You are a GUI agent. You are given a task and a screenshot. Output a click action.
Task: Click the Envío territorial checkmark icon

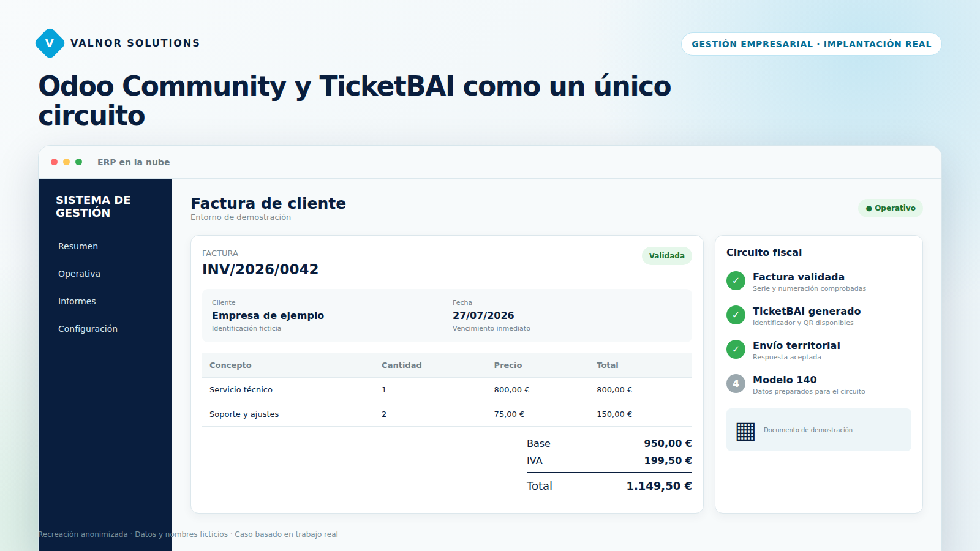(736, 349)
